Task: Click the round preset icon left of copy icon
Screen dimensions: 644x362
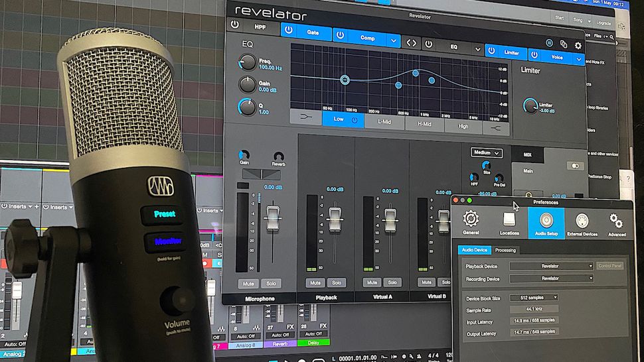Action: 549,42
